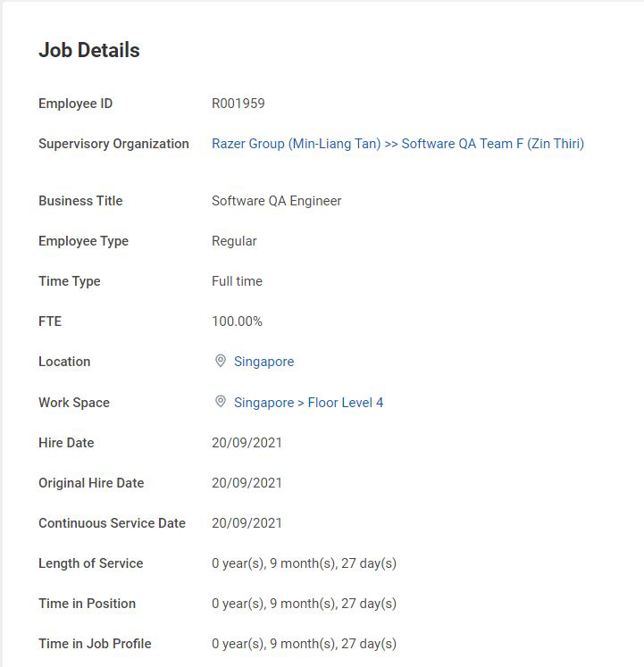Click the pin icon in Work Space row

tap(220, 402)
